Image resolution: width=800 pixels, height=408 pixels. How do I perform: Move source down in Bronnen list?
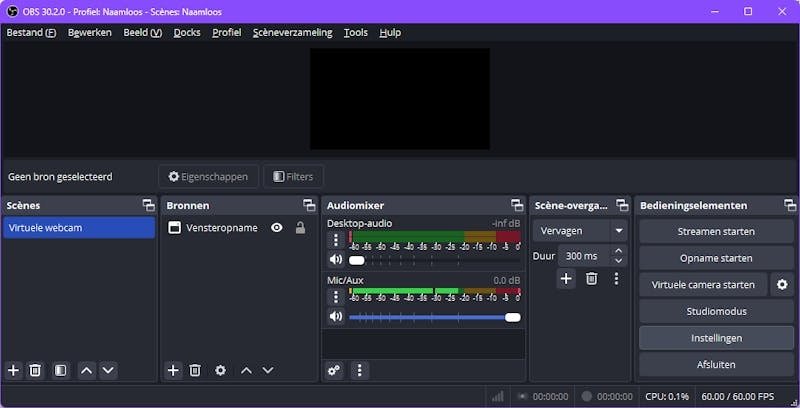pyautogui.click(x=268, y=370)
